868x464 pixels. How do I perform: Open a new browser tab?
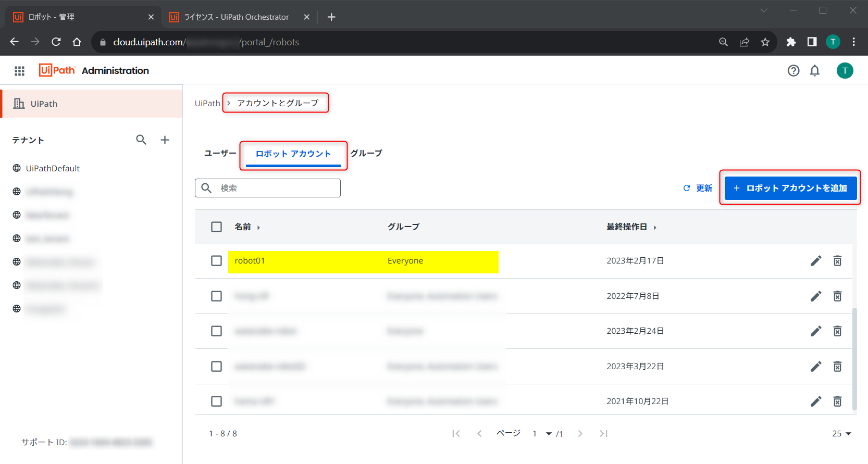(x=331, y=17)
